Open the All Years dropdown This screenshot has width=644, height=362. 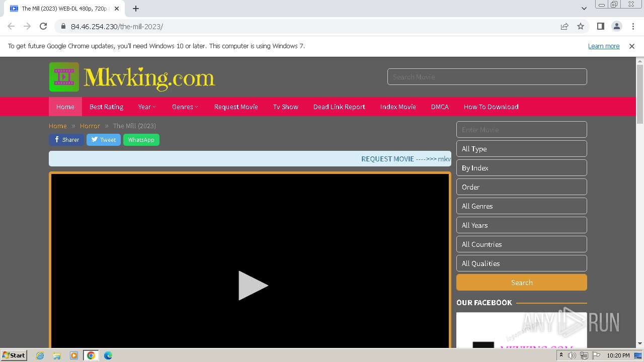tap(522, 225)
